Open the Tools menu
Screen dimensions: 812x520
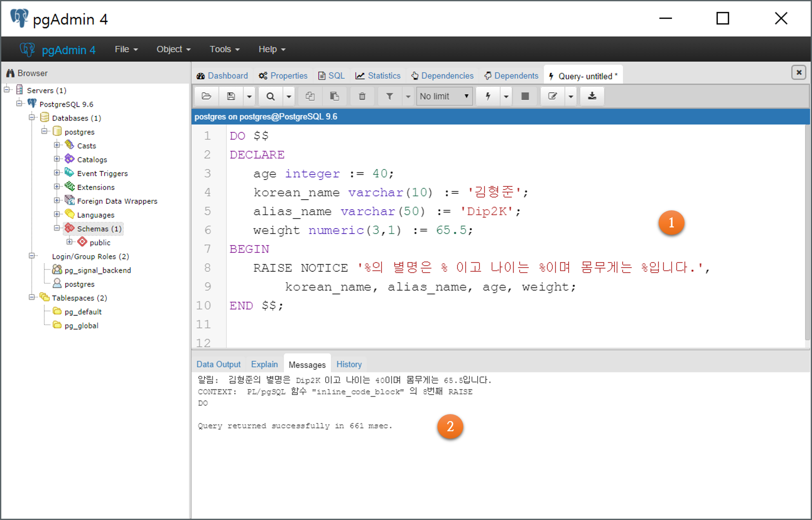pyautogui.click(x=224, y=49)
